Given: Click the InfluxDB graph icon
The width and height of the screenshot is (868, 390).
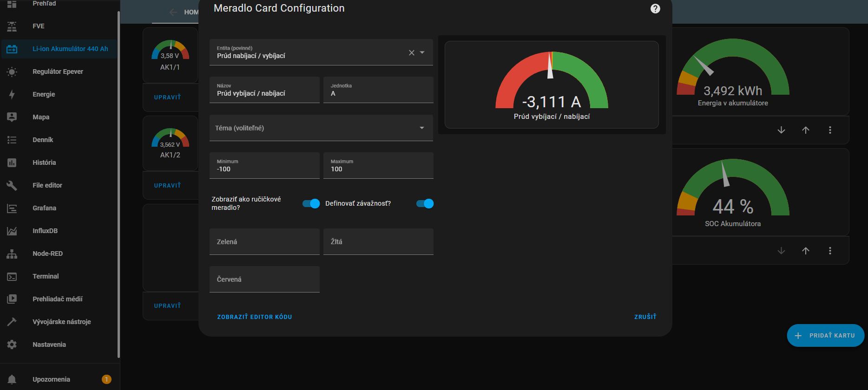Looking at the screenshot, I should click(x=12, y=231).
